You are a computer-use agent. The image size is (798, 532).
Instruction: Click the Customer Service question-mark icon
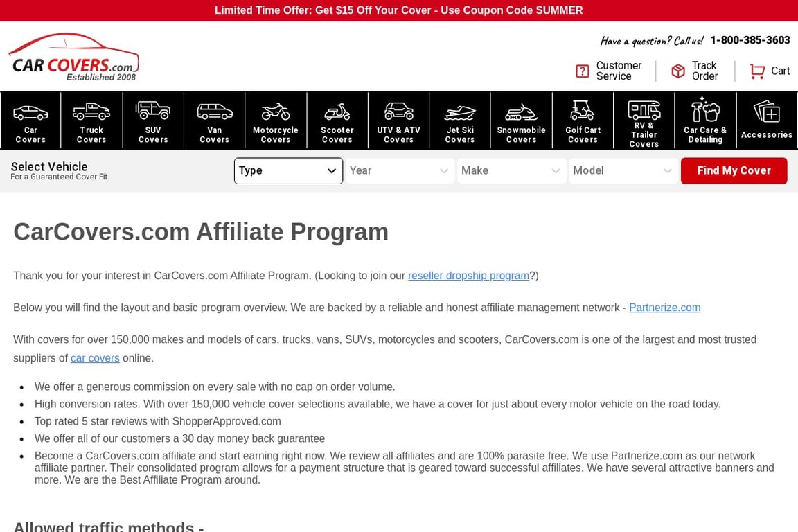pyautogui.click(x=582, y=71)
